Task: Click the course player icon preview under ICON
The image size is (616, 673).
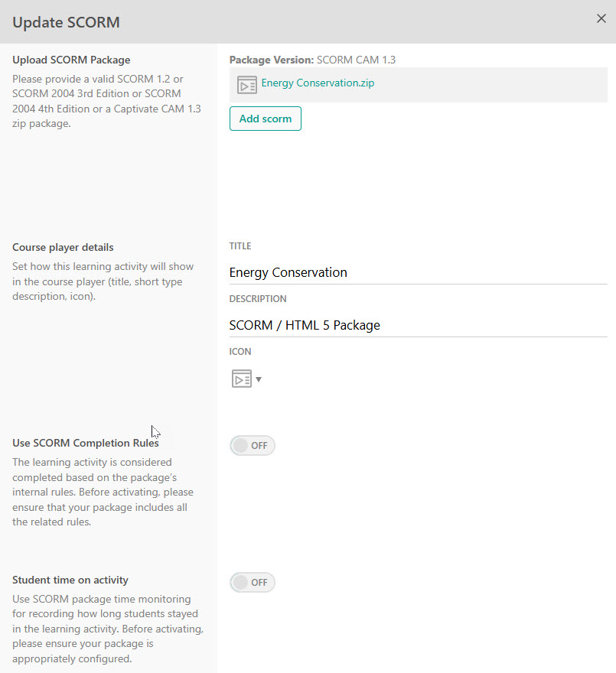Action: (241, 379)
